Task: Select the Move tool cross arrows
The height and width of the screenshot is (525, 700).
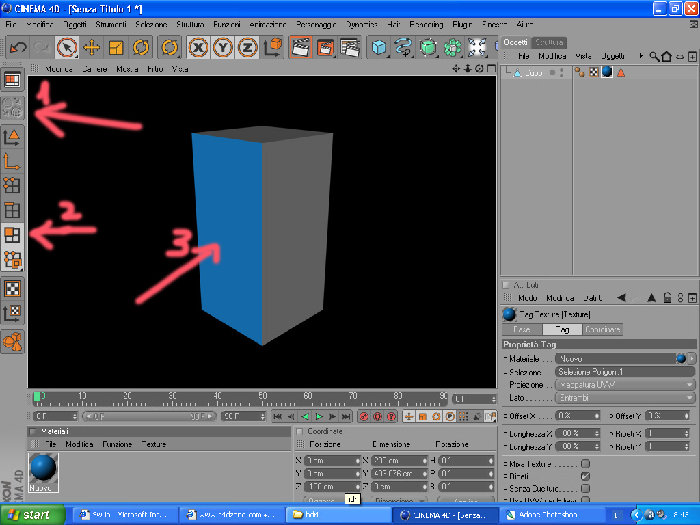Action: [x=92, y=47]
